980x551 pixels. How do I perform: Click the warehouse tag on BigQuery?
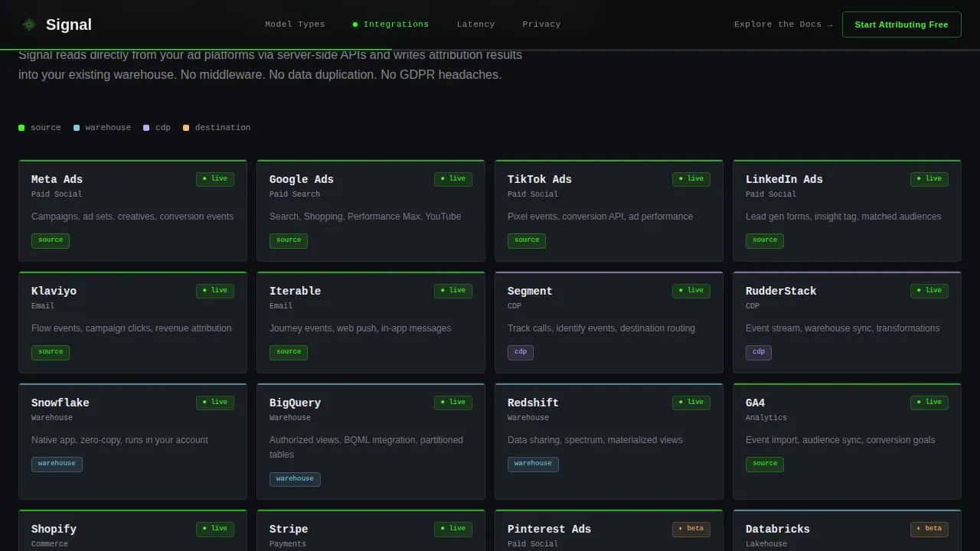pyautogui.click(x=295, y=479)
